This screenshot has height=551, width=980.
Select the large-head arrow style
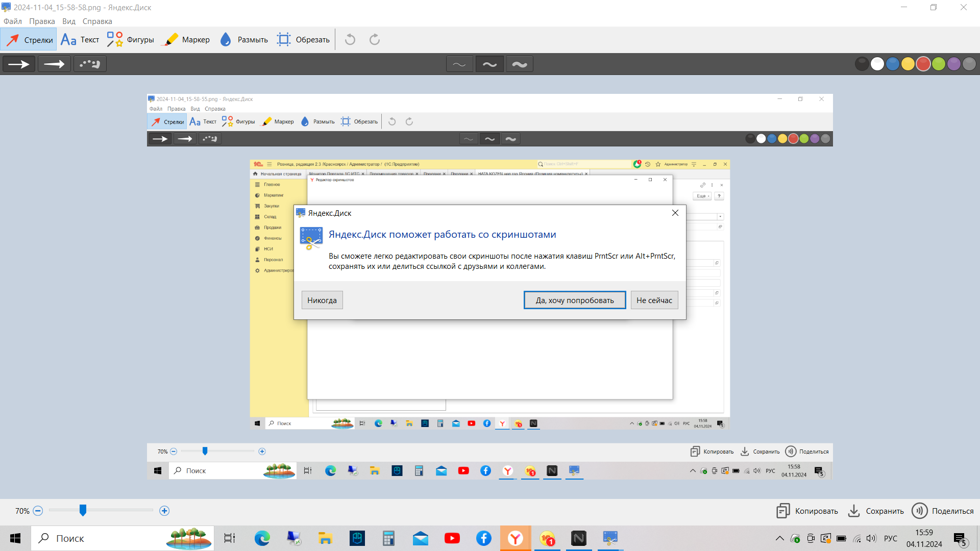point(19,64)
